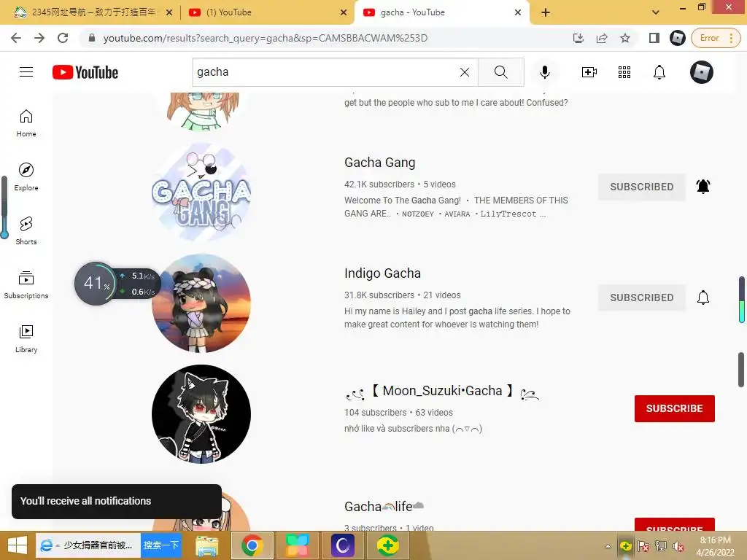Open the Roblox profile extension icon
Screen dimensions: 747x560
[678, 38]
